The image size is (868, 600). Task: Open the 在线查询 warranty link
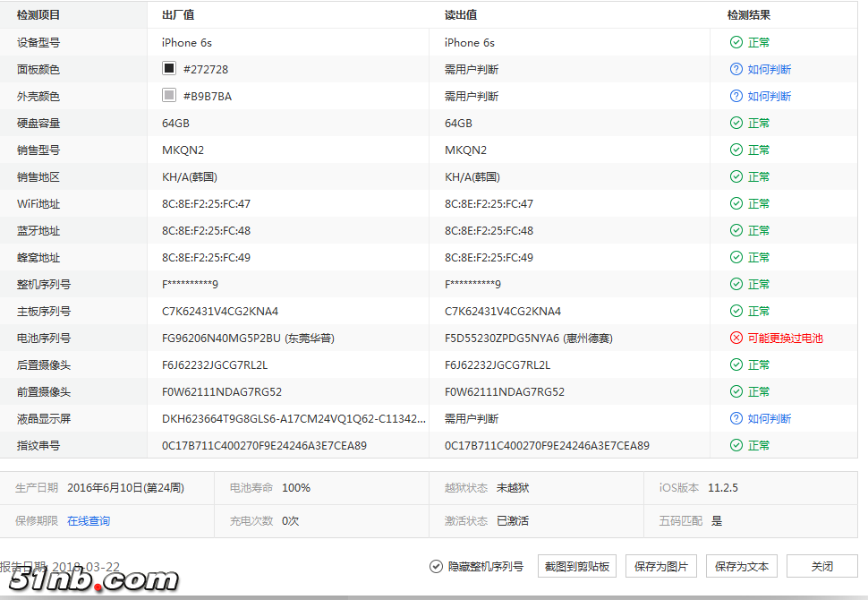pyautogui.click(x=89, y=520)
